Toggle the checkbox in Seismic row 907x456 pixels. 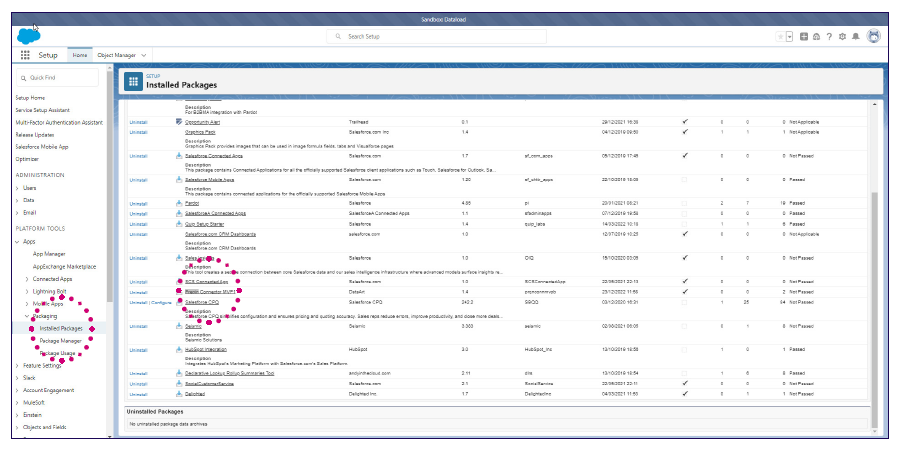tap(684, 326)
